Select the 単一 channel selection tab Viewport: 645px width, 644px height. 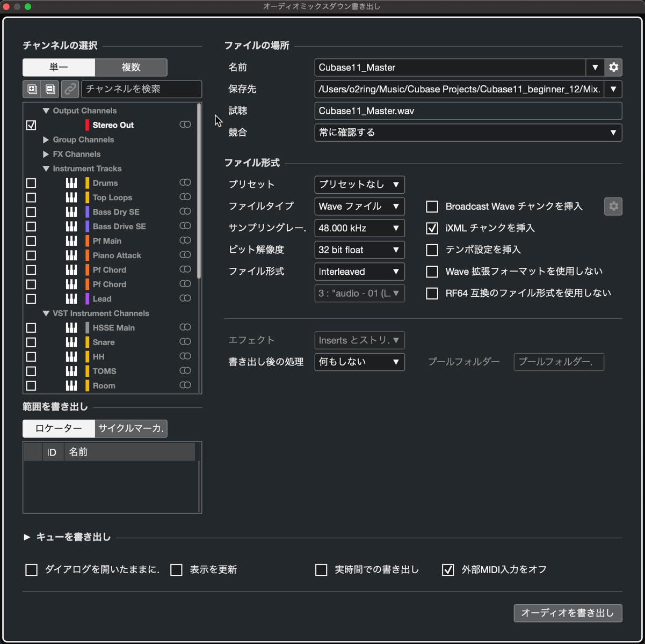pos(59,68)
